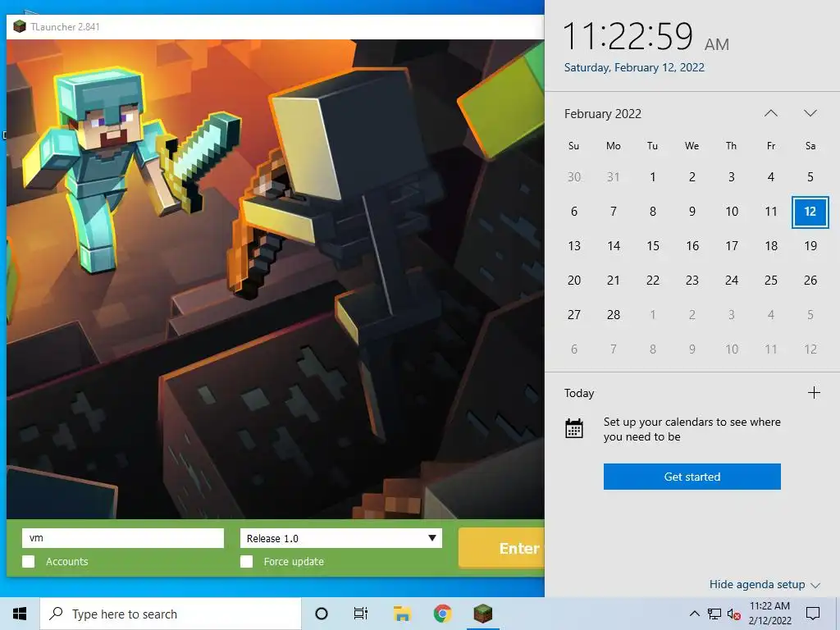Screen dimensions: 840x630
Task: Show hidden system tray icons
Action: click(x=694, y=614)
